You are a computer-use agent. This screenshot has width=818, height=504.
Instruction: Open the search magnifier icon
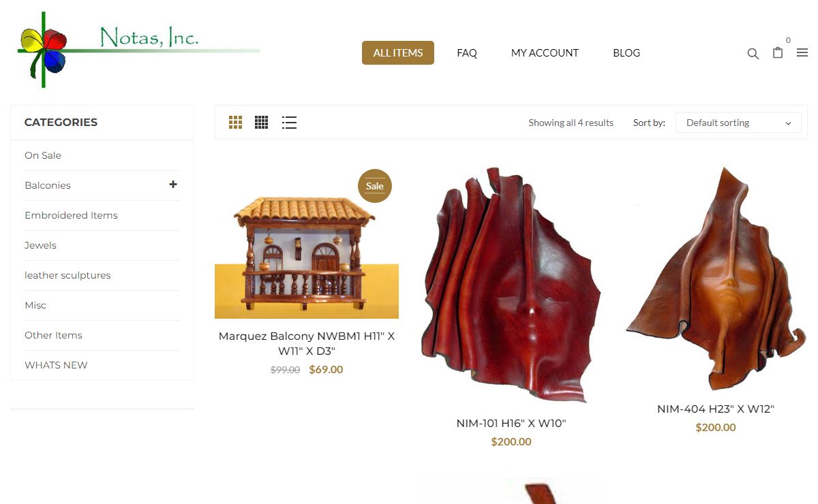coord(753,53)
